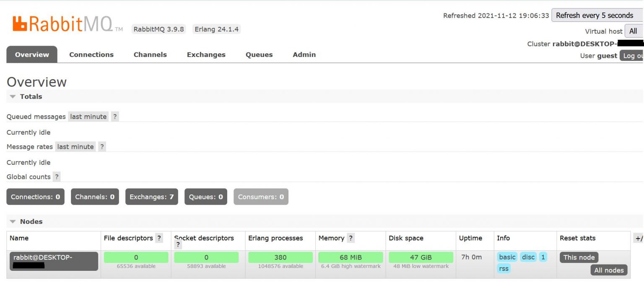Open the Refresh every 5 seconds dropdown
This screenshot has width=644, height=288.
[597, 15]
